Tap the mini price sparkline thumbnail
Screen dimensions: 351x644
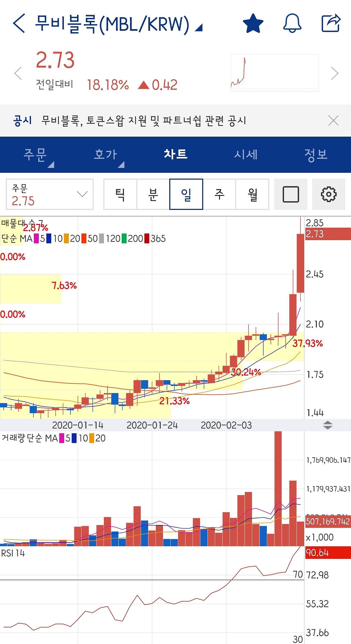point(274,73)
